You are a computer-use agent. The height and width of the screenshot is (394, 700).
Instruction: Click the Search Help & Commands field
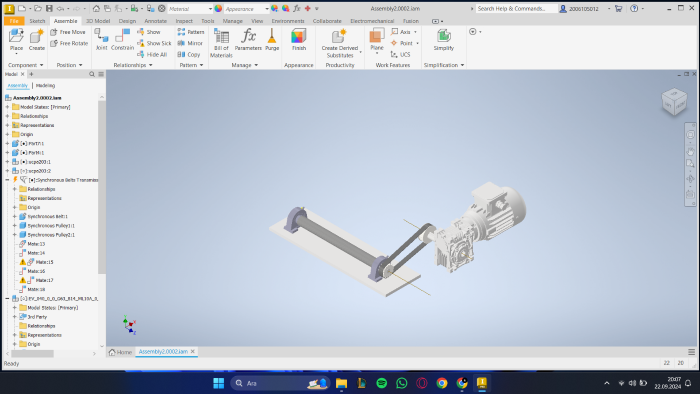[x=516, y=8]
